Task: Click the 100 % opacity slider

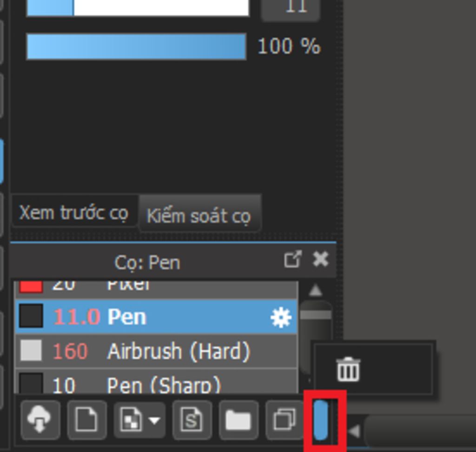Action: [x=136, y=47]
